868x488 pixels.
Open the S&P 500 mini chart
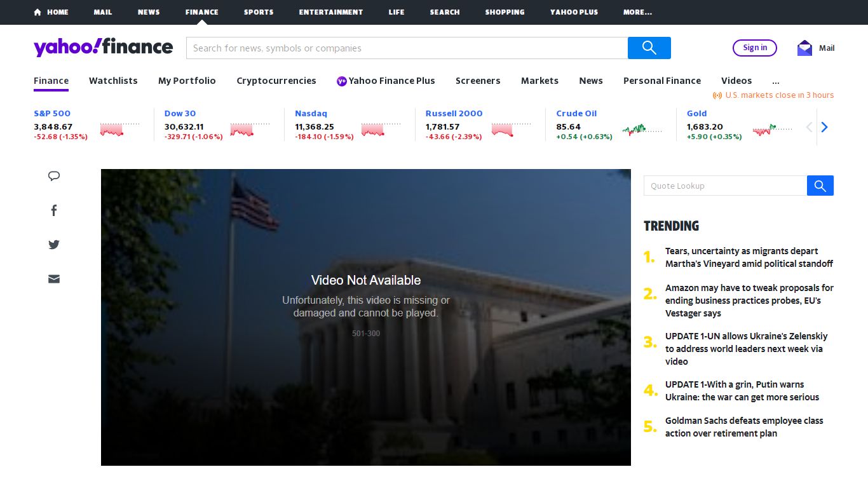pyautogui.click(x=120, y=129)
